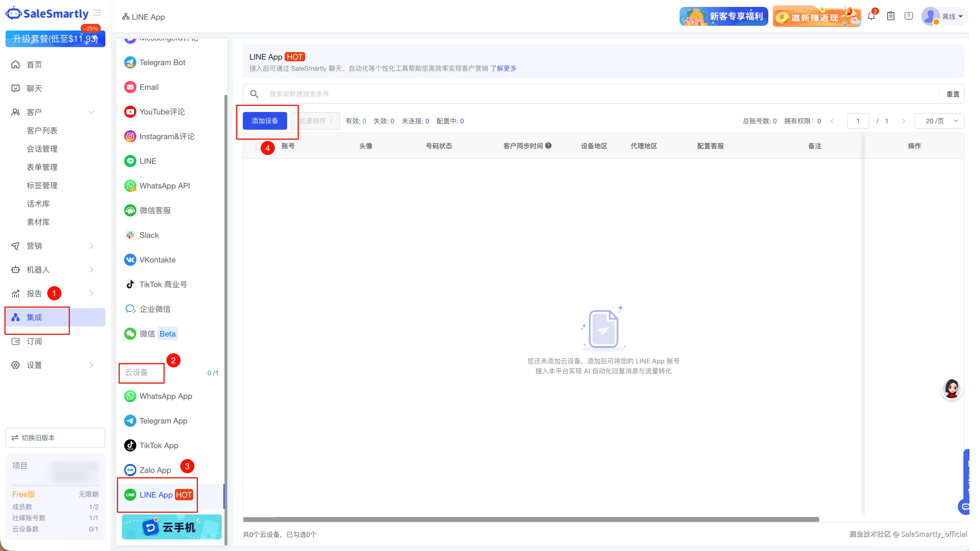Open the 20/页 page size dropdown
This screenshot has height=551, width=980.
(x=939, y=121)
